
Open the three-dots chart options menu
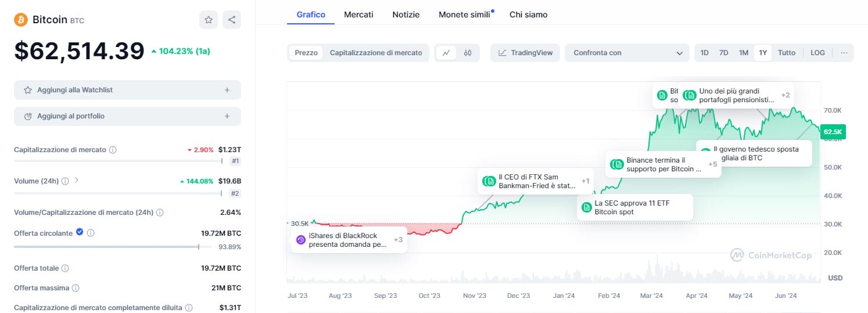pos(844,53)
